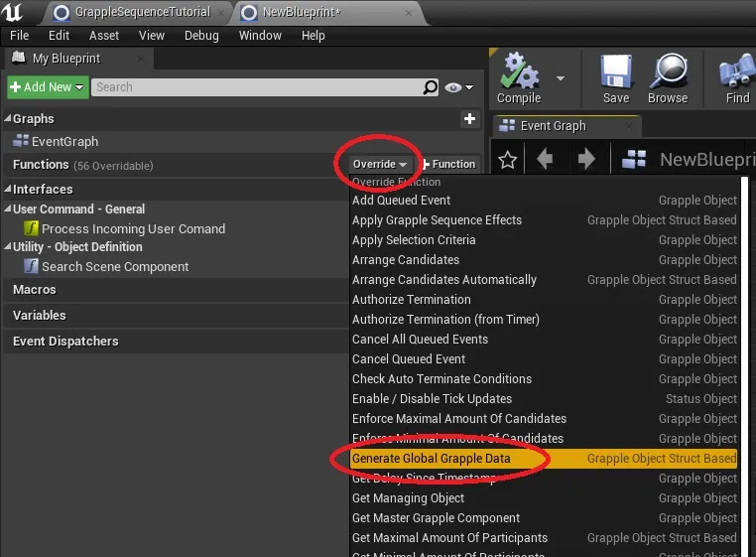Viewport: 756px width, 557px height.
Task: Select Process Incoming User Comand function
Action: 133,228
